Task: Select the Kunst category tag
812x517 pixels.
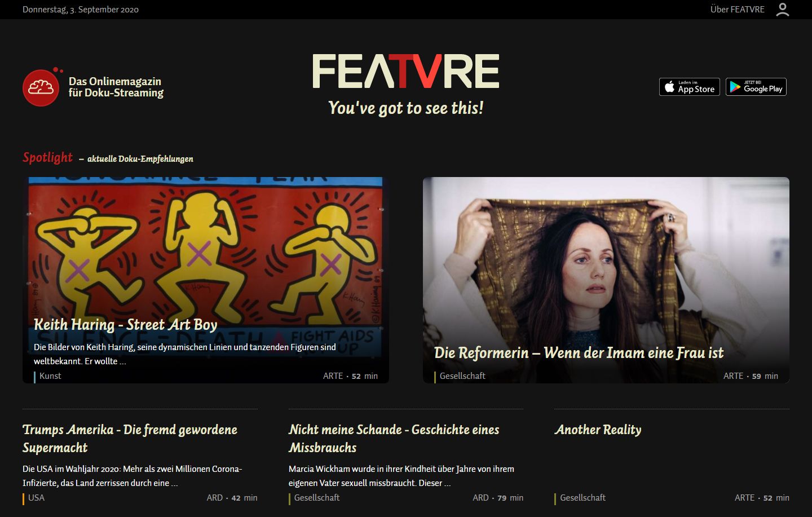Action: click(x=50, y=376)
